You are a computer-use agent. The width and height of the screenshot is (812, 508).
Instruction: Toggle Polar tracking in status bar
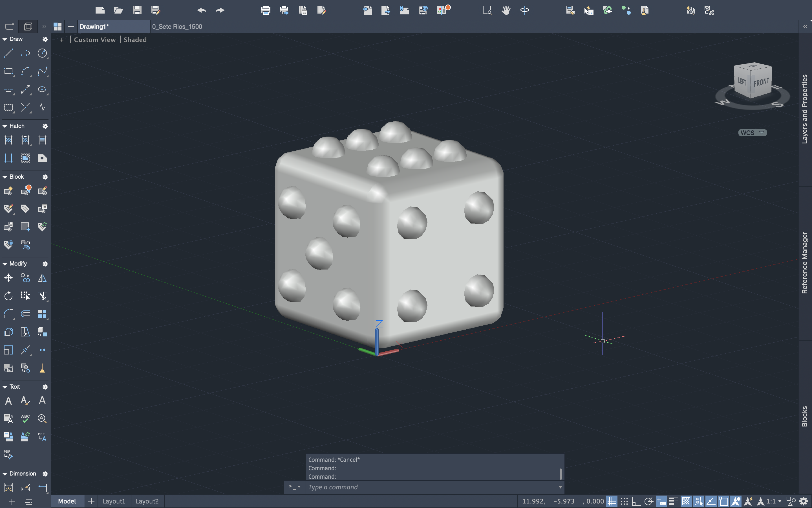pyautogui.click(x=648, y=501)
